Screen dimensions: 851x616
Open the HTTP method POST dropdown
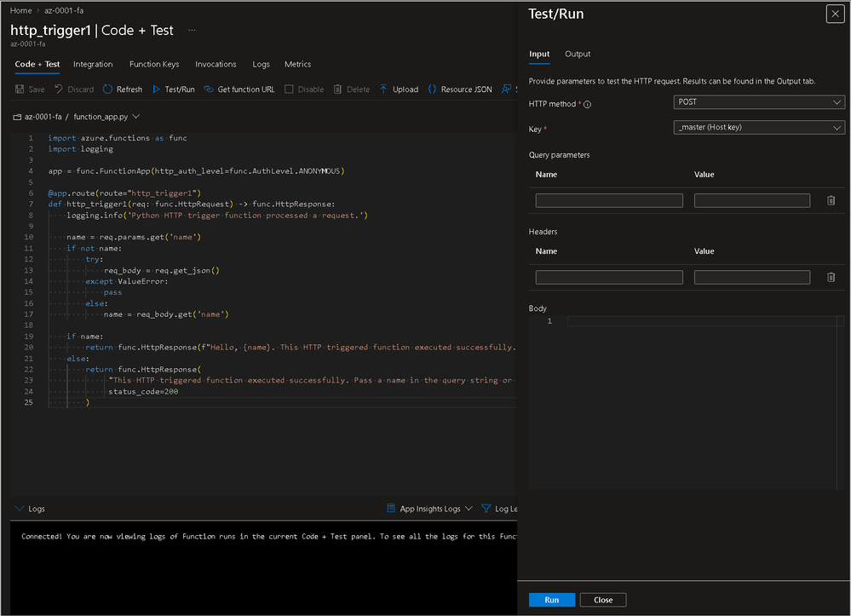[x=759, y=102]
